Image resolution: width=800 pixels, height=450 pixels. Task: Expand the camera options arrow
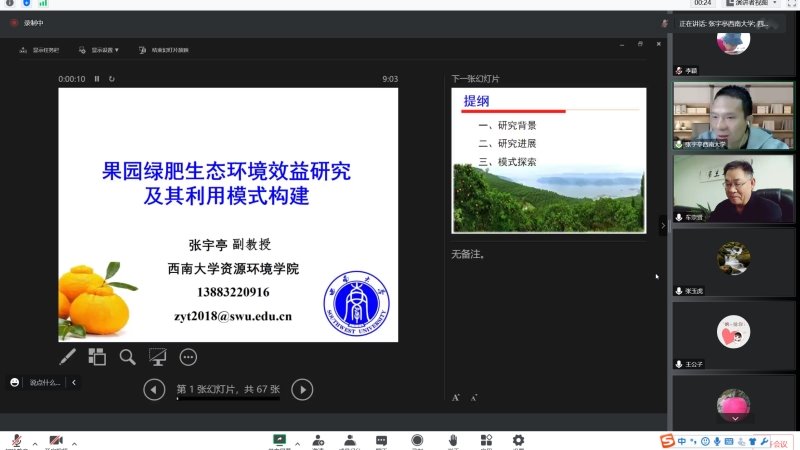tap(74, 442)
